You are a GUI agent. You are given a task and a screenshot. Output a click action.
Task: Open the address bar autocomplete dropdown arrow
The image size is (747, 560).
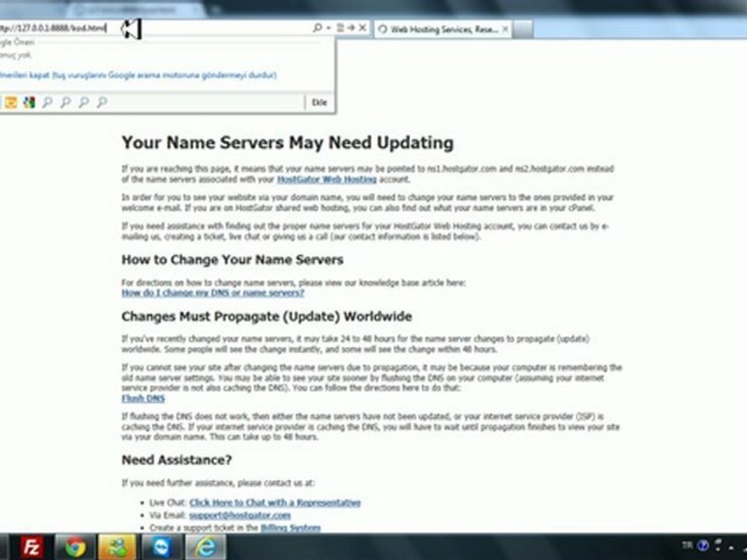tap(328, 28)
